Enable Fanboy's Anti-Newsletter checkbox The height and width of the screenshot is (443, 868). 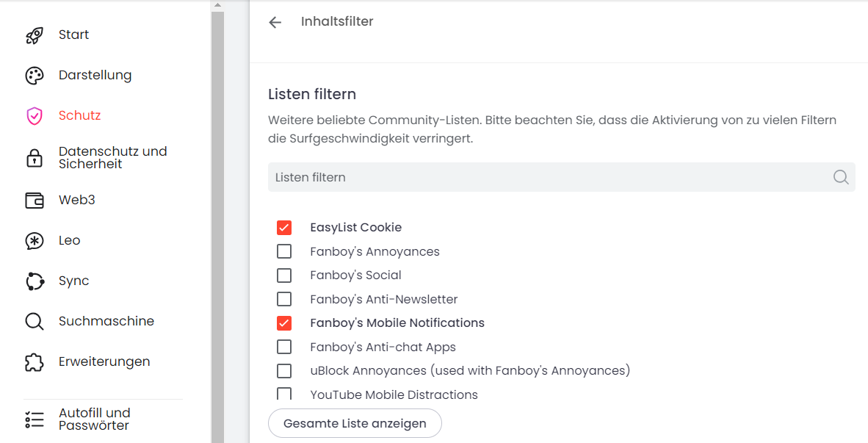point(284,299)
